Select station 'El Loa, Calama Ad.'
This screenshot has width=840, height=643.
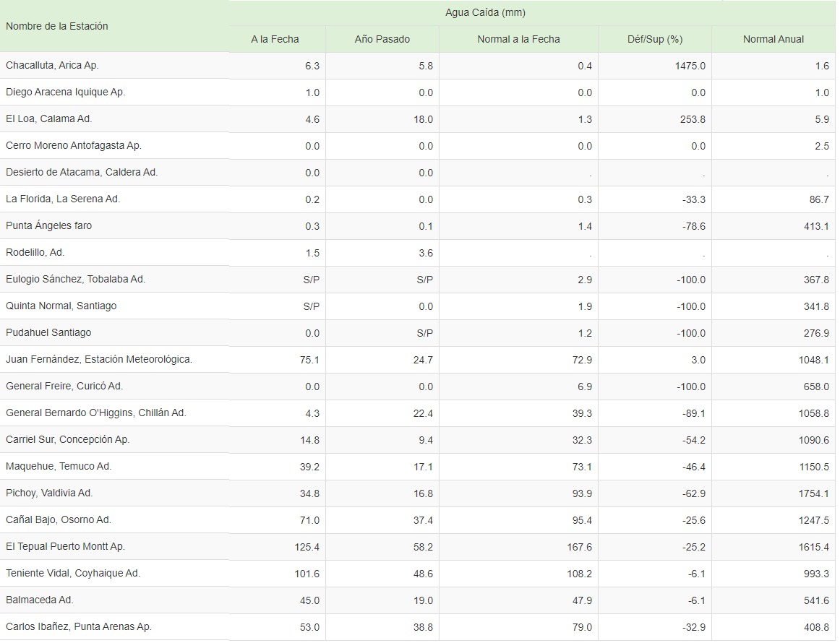point(49,119)
